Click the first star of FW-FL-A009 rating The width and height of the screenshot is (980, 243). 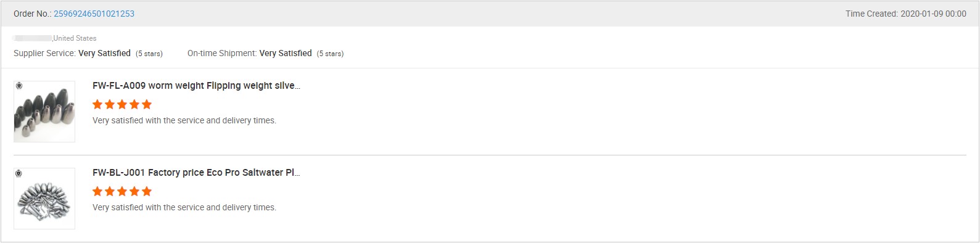tap(97, 104)
